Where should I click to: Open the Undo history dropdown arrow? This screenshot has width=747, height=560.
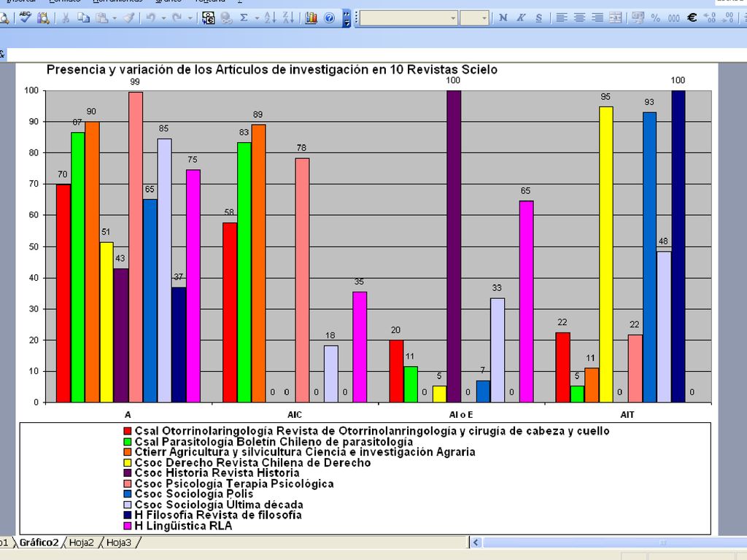click(163, 18)
